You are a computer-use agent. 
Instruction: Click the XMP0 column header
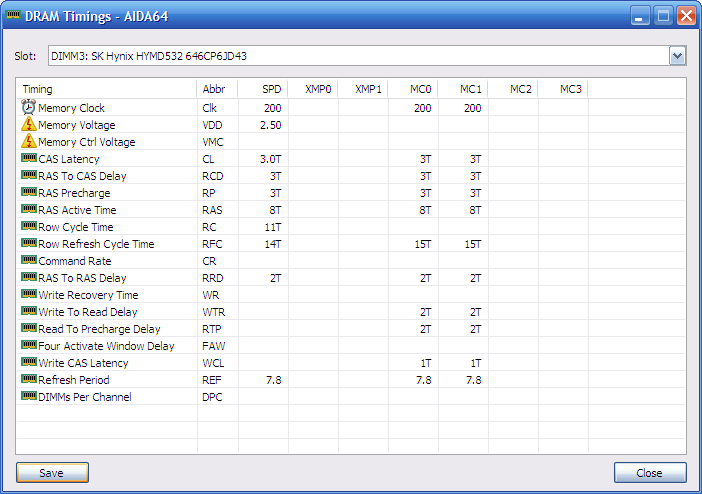pyautogui.click(x=312, y=89)
